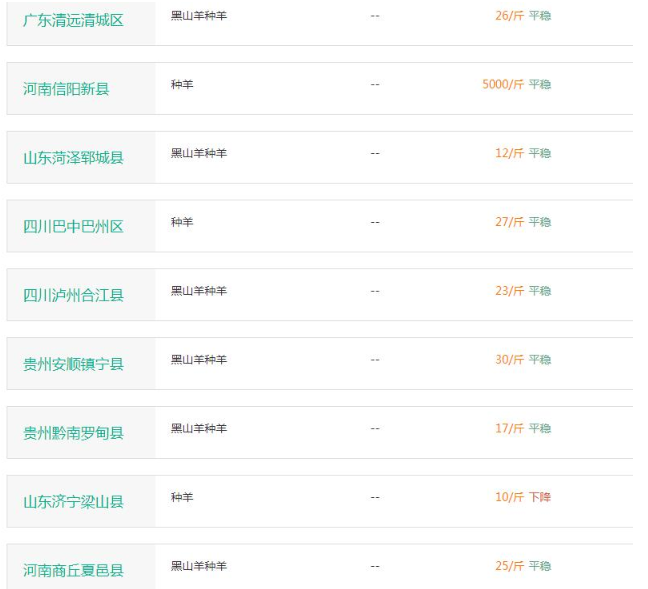The height and width of the screenshot is (589, 648).
Task: Click the 30/斤 price in 镇宁县 row
Action: point(509,360)
